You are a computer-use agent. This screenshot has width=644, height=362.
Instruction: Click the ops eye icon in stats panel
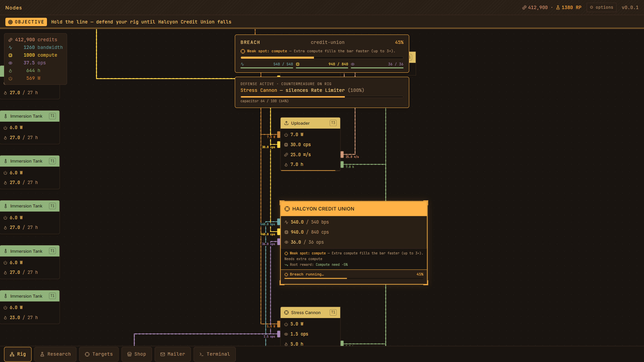pyautogui.click(x=10, y=63)
